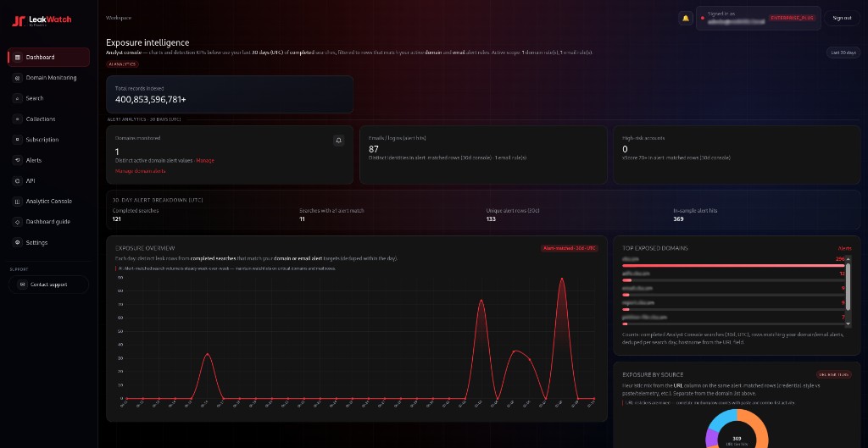
Task: Click the API sidebar icon
Action: click(x=18, y=181)
